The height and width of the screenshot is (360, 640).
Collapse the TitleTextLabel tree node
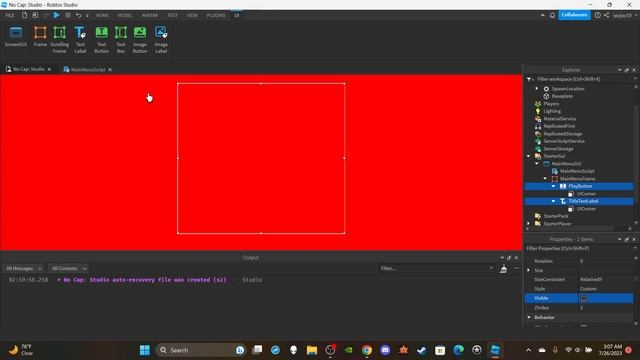[x=553, y=201]
